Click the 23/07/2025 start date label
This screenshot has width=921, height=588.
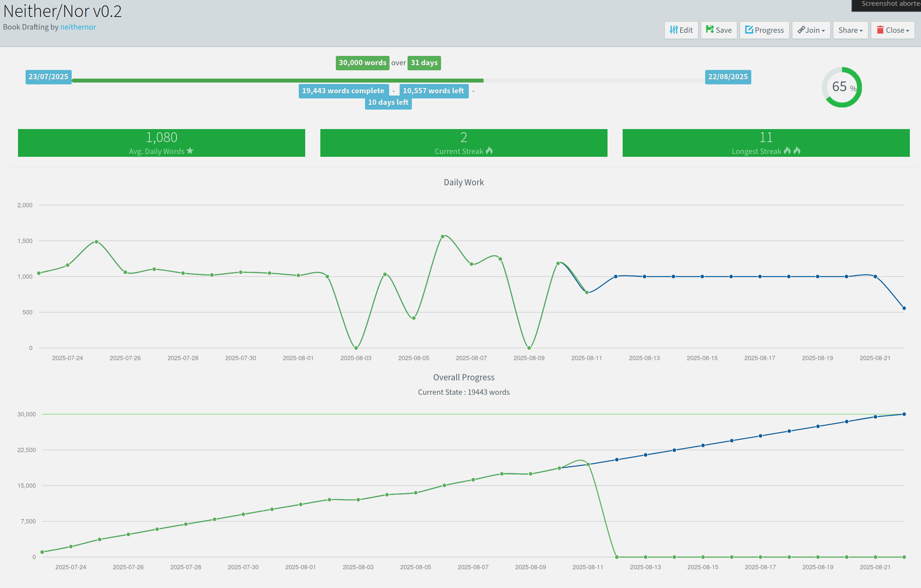(x=48, y=76)
